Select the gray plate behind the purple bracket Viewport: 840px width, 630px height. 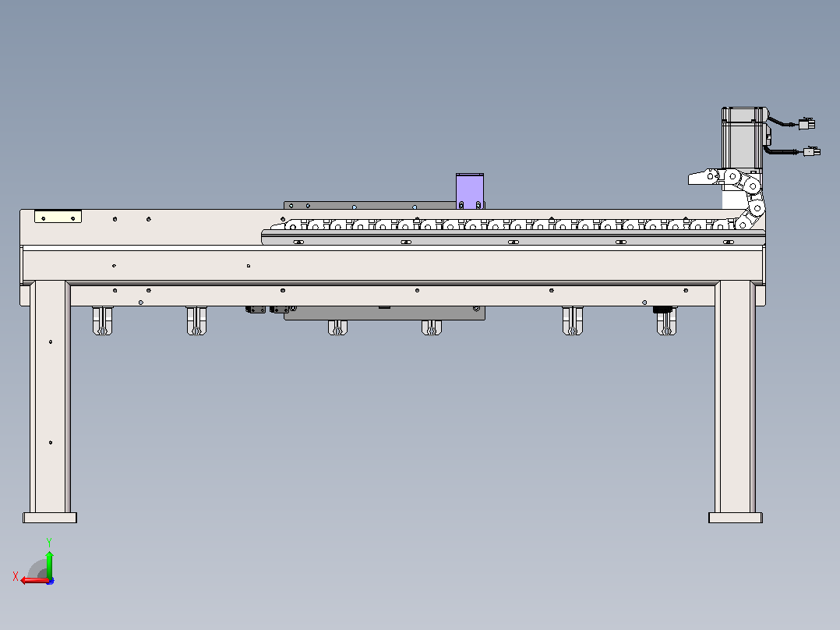click(x=369, y=205)
